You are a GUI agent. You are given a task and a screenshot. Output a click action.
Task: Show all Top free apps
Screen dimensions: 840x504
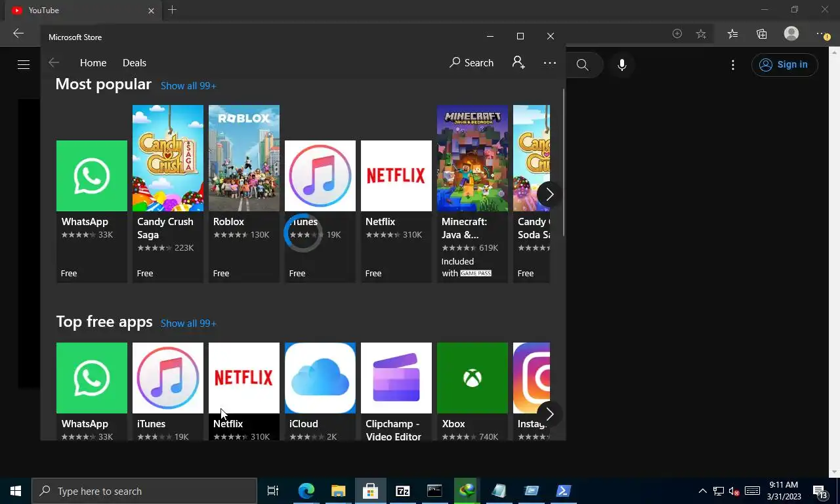click(188, 324)
